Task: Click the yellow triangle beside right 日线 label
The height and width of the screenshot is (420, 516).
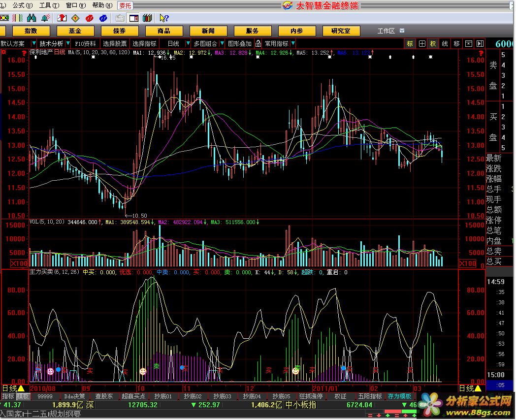Action: coord(478,388)
